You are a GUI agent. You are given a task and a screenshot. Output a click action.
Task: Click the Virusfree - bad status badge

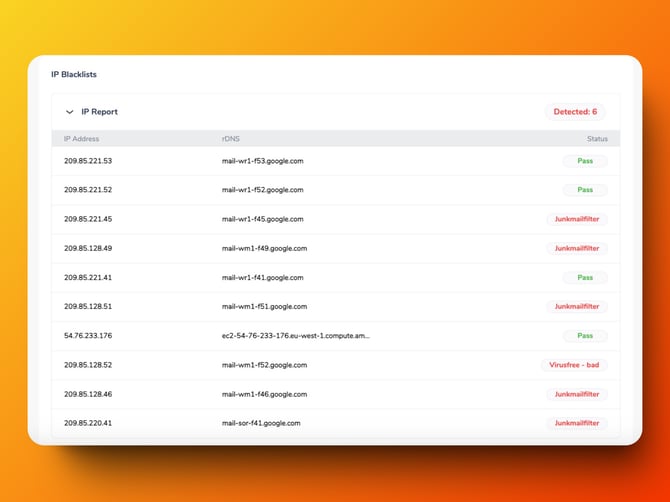(574, 365)
